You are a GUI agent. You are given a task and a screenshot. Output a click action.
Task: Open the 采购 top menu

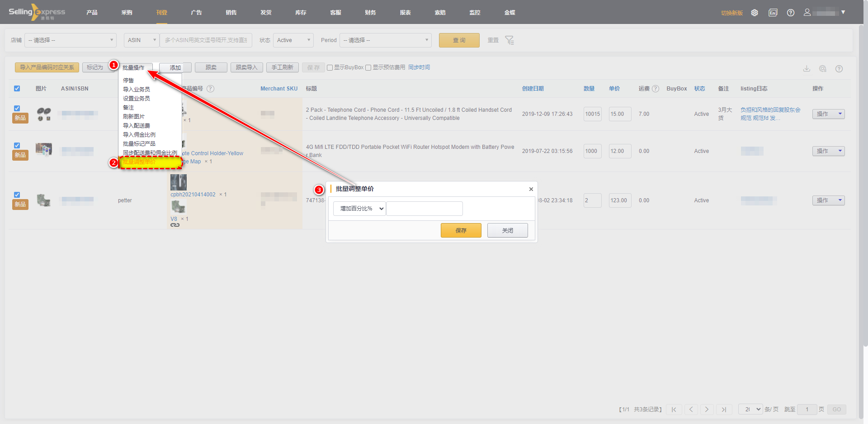coord(127,13)
